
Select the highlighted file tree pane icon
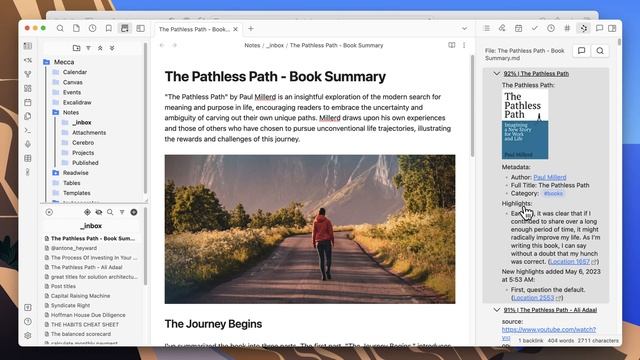coord(124,29)
